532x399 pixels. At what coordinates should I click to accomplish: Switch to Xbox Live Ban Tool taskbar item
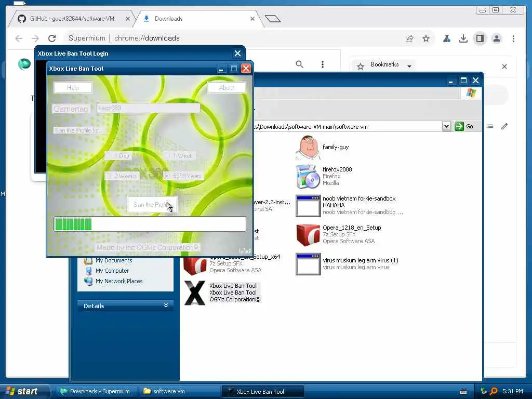point(262,392)
